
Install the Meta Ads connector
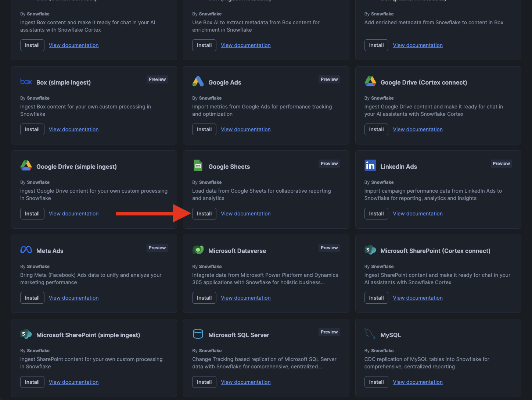(x=32, y=298)
